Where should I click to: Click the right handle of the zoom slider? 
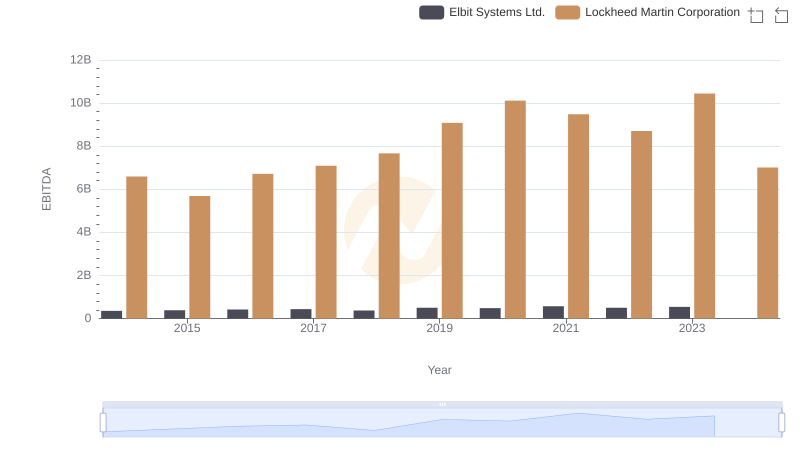(x=781, y=423)
